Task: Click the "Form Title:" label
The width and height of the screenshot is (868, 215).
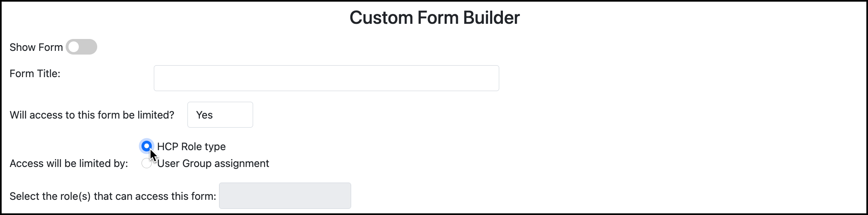Action: pyautogui.click(x=35, y=73)
